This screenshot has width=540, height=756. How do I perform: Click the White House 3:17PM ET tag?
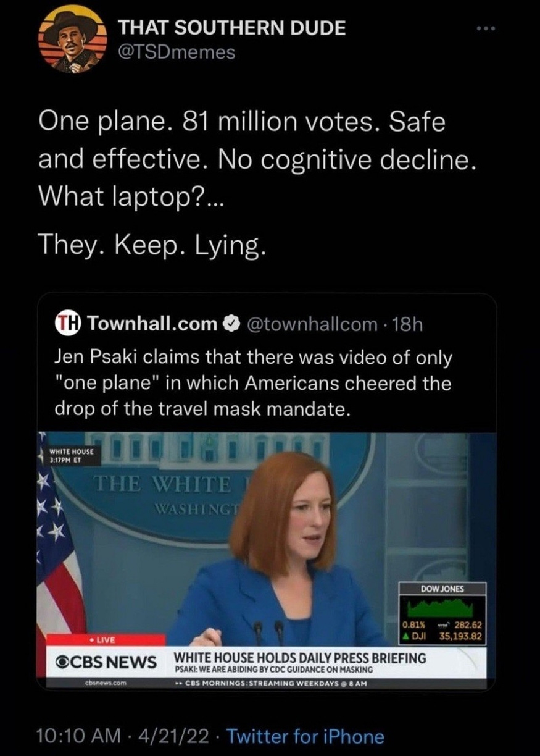(70, 456)
